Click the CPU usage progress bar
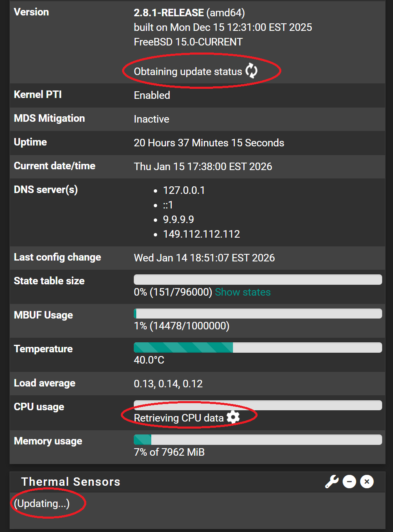 click(258, 405)
